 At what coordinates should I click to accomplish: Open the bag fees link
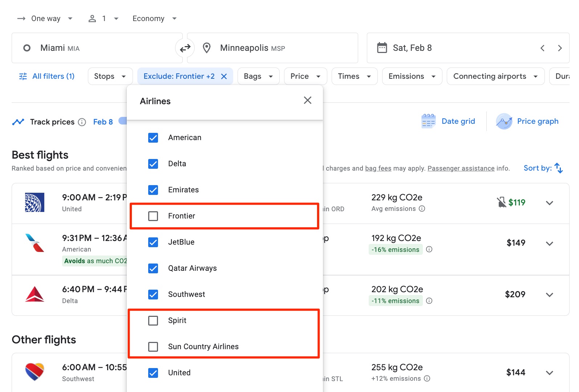coord(378,168)
